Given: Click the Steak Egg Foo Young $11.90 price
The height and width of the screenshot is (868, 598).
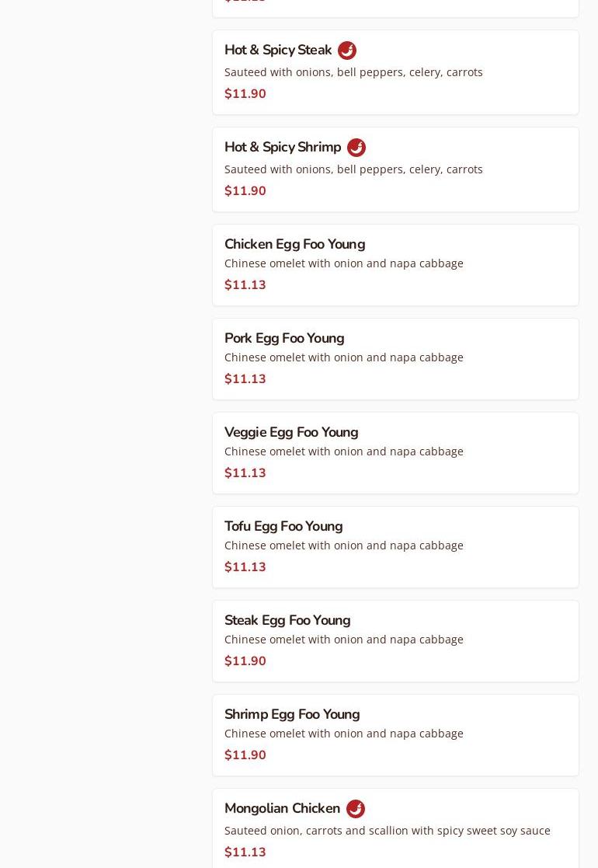Looking at the screenshot, I should (245, 661).
